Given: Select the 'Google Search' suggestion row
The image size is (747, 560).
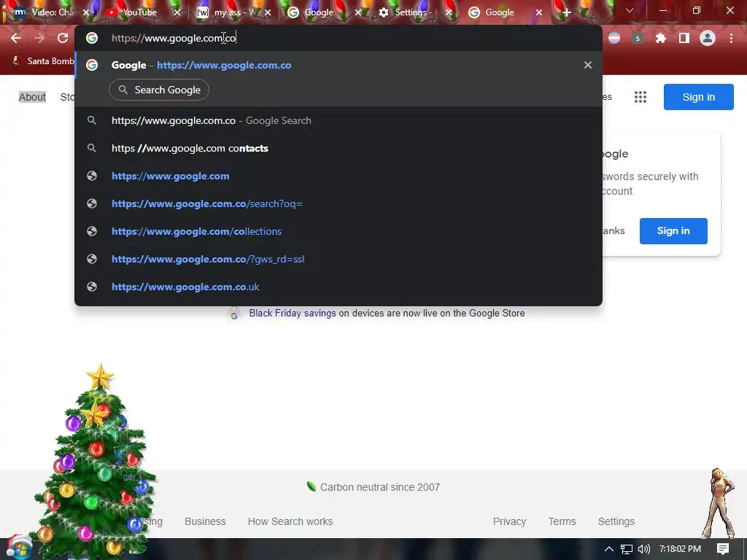Looking at the screenshot, I should (x=338, y=120).
